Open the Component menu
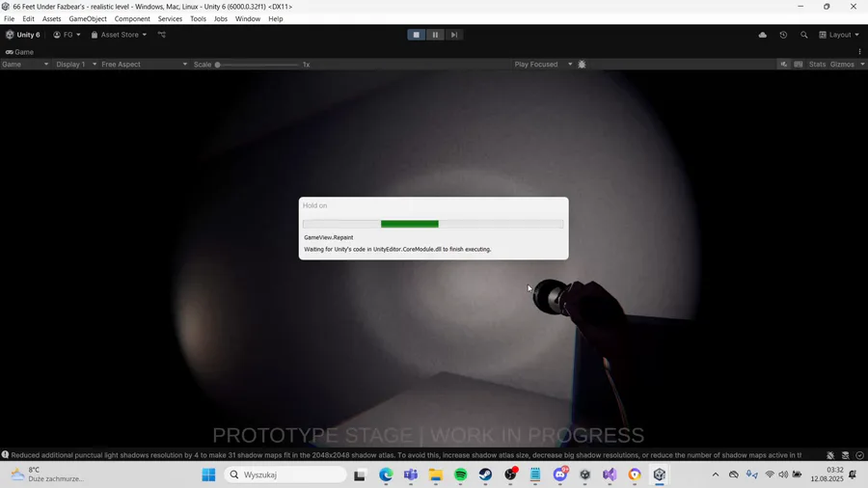The image size is (868, 488). point(132,19)
